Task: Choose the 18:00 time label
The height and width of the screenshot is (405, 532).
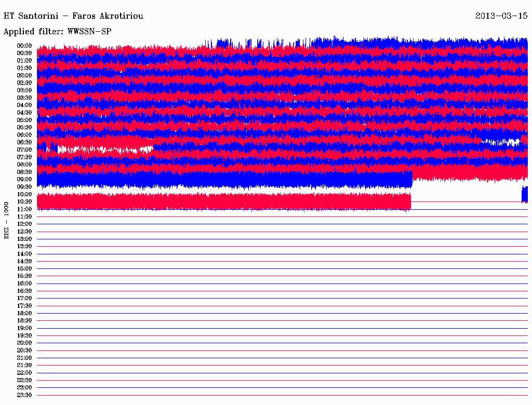Action: click(x=24, y=313)
